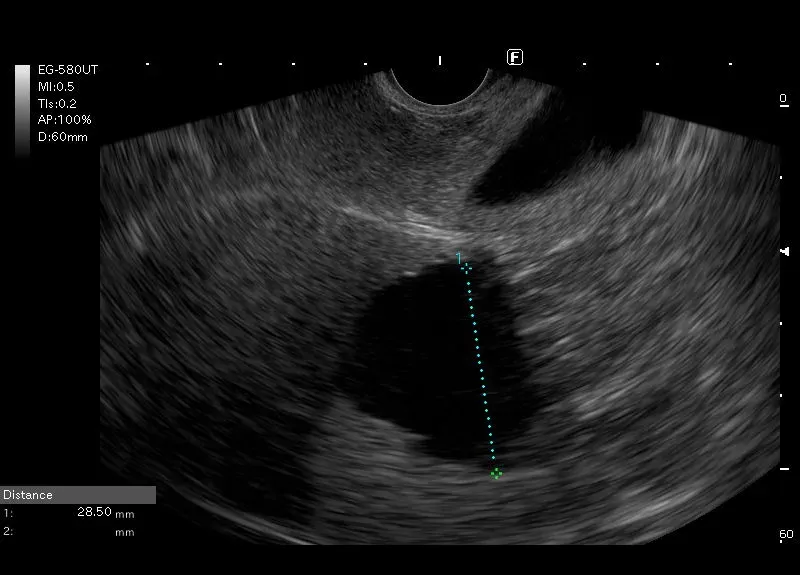Click the D:60mm depth setting
800x575 pixels.
pyautogui.click(x=62, y=136)
